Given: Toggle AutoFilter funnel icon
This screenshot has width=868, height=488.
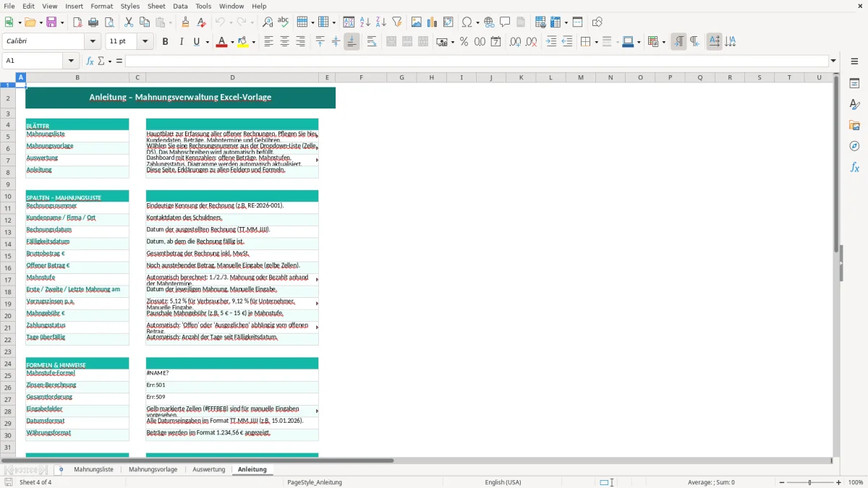Looking at the screenshot, I should [x=396, y=22].
